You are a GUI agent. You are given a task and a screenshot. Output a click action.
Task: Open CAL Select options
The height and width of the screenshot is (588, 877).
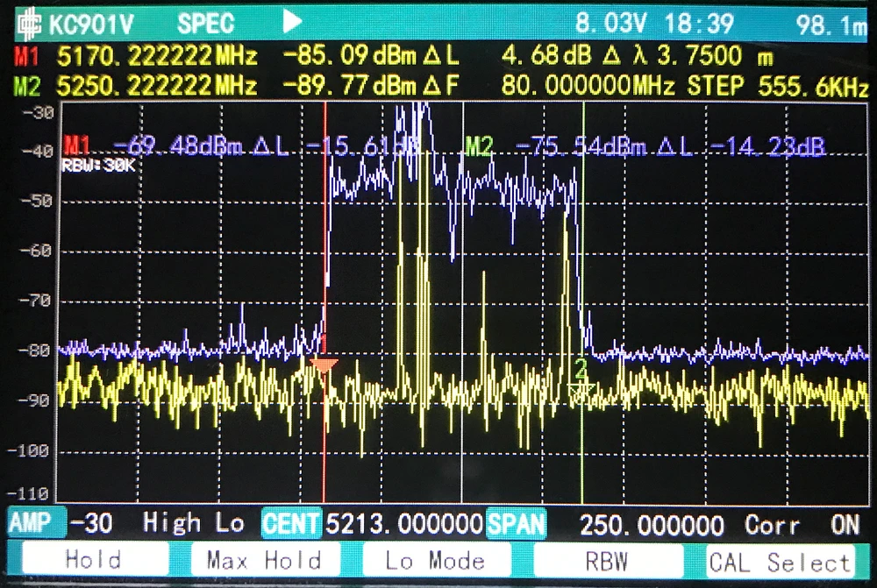[x=781, y=561]
